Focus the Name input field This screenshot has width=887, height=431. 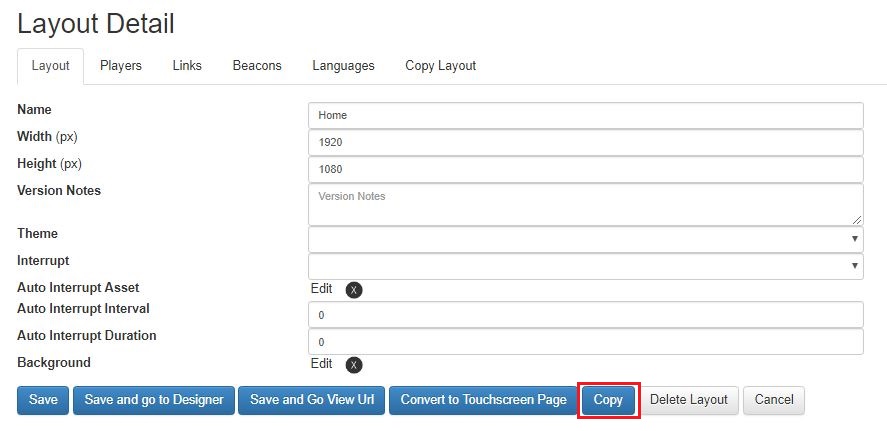(585, 115)
